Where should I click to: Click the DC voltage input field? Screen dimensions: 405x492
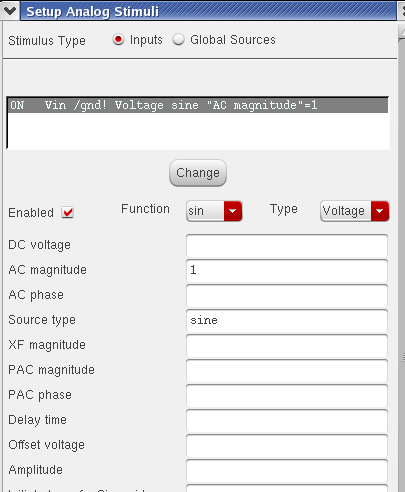pos(287,246)
